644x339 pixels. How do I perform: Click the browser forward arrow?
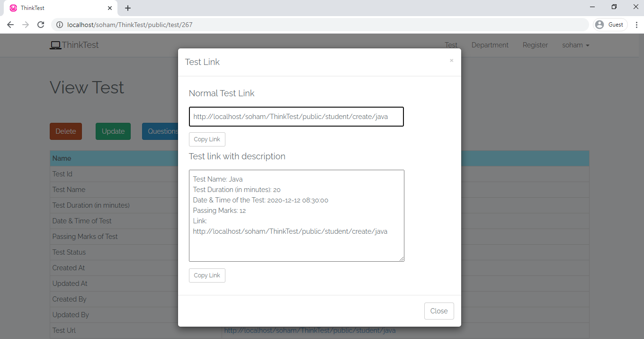click(x=26, y=25)
